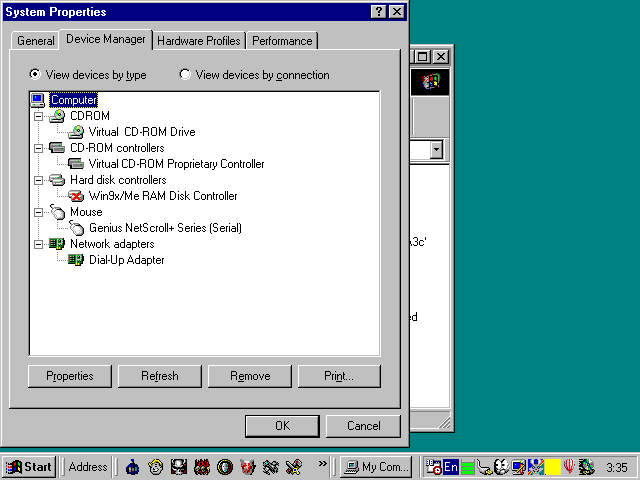Click the Hard disk controllers category icon
The height and width of the screenshot is (480, 640).
57,180
